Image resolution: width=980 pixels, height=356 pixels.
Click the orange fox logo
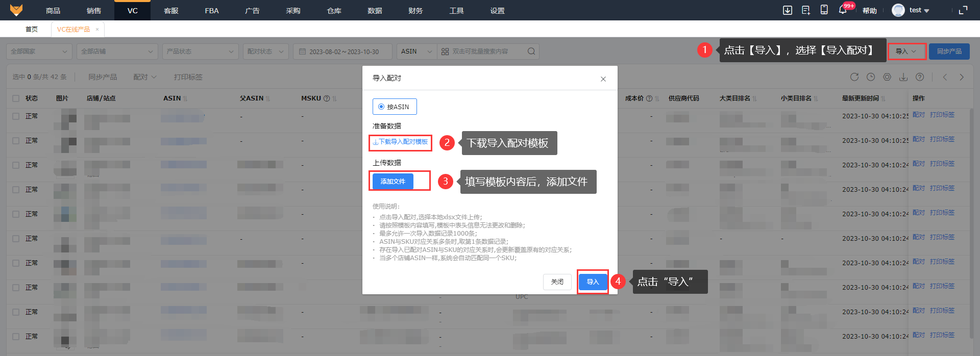(x=16, y=10)
